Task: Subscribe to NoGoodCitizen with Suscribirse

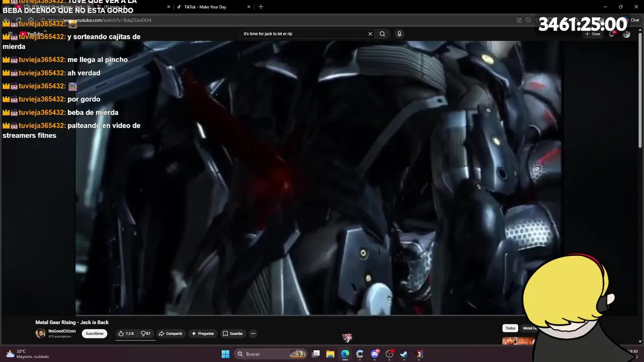Action: tap(95, 333)
